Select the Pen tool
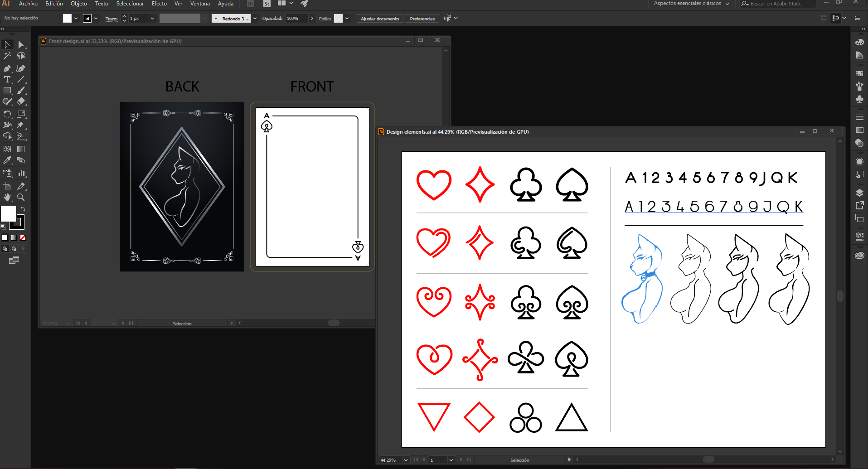 click(7, 68)
